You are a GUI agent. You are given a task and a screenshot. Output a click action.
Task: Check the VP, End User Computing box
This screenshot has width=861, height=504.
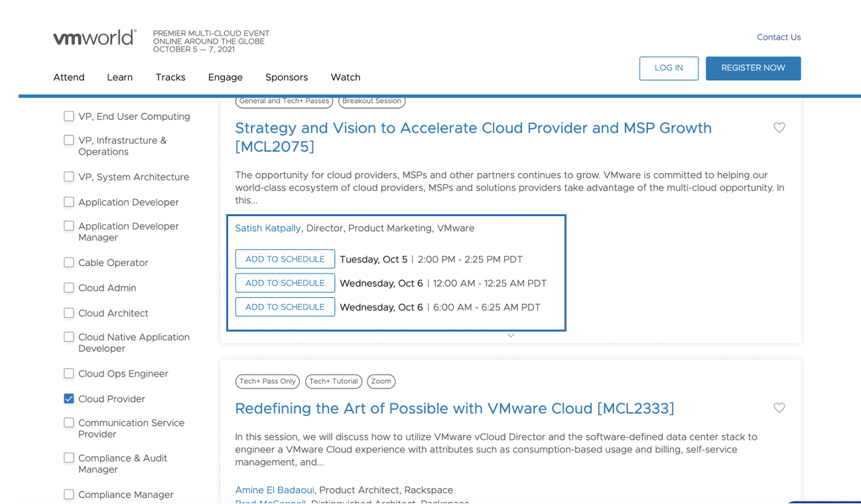click(69, 116)
